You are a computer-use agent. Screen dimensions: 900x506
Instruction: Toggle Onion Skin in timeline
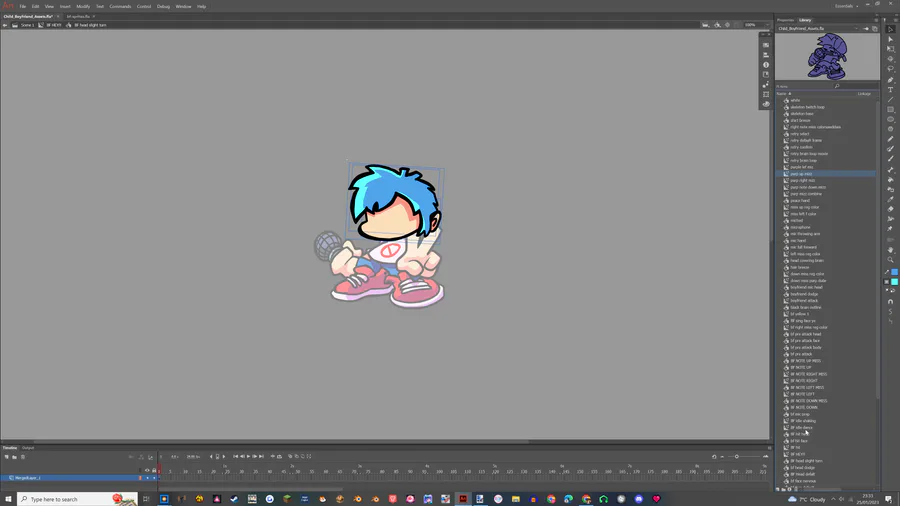click(290, 457)
